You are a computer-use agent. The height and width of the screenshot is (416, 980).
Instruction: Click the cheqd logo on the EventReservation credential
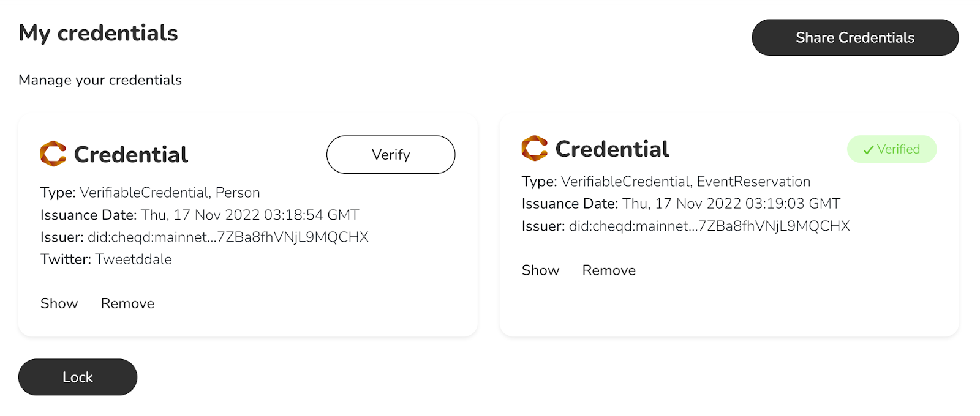[x=535, y=149]
